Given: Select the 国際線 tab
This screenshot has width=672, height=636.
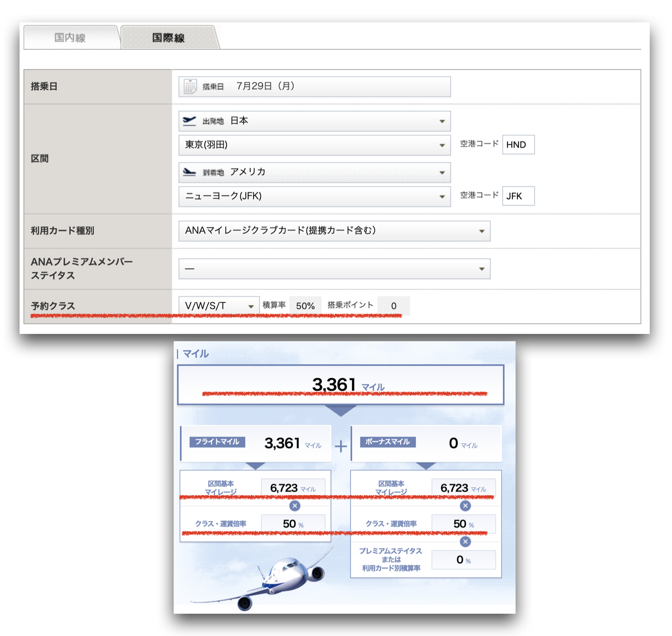Looking at the screenshot, I should [x=169, y=37].
